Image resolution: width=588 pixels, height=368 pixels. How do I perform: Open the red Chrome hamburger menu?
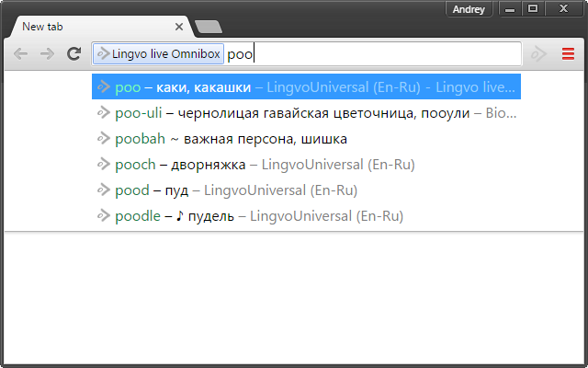pyautogui.click(x=568, y=54)
